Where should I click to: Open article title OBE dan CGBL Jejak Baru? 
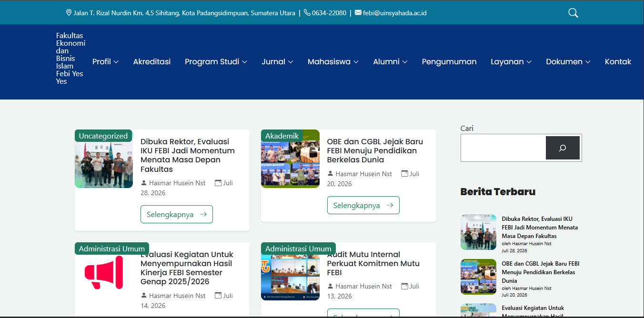(x=375, y=150)
